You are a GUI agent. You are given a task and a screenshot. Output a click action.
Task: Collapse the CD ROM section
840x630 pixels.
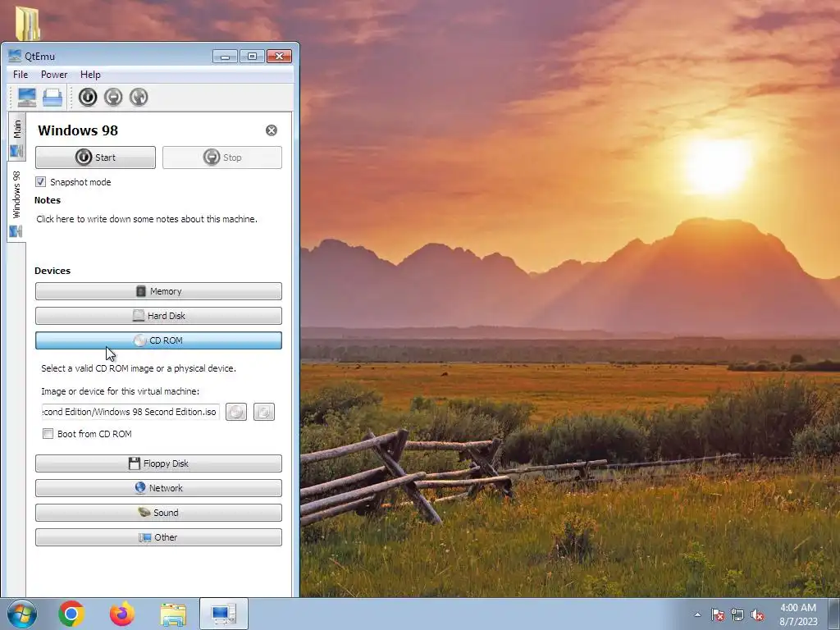tap(158, 340)
